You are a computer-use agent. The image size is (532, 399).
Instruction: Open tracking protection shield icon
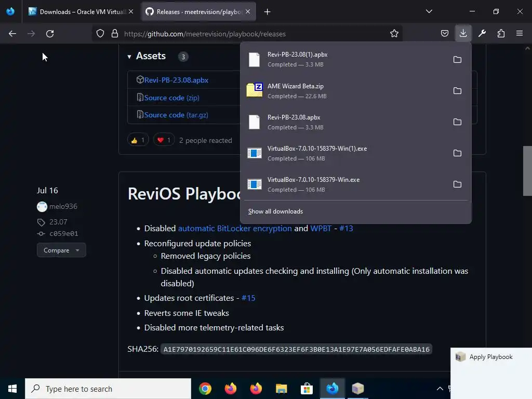100,34
